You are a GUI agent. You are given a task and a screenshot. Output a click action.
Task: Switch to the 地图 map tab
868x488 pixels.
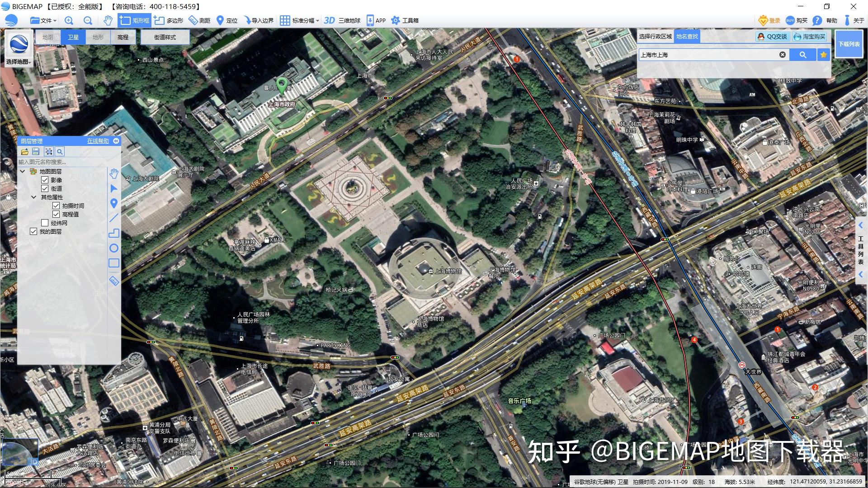pos(48,37)
